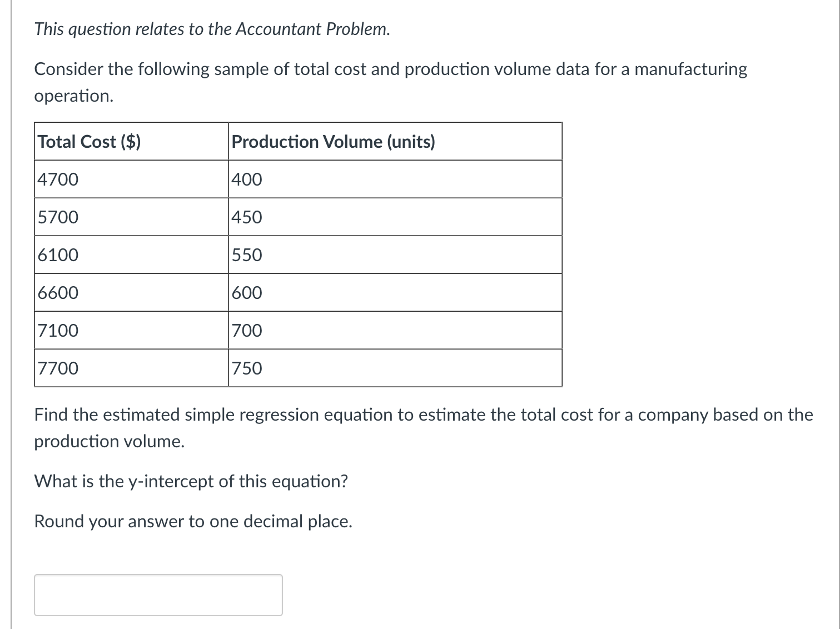Click the y-intercept question text

point(191,481)
